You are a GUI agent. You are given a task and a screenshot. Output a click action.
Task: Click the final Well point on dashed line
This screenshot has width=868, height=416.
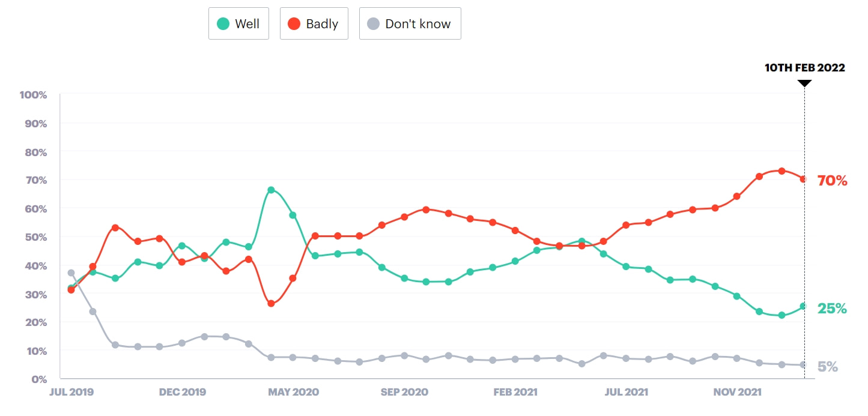(804, 307)
